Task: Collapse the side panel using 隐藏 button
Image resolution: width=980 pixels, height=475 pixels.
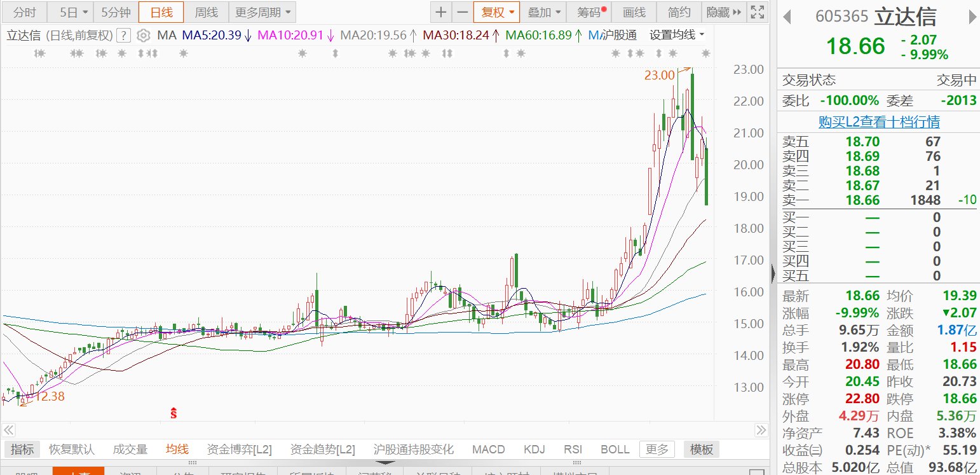Action: click(723, 12)
